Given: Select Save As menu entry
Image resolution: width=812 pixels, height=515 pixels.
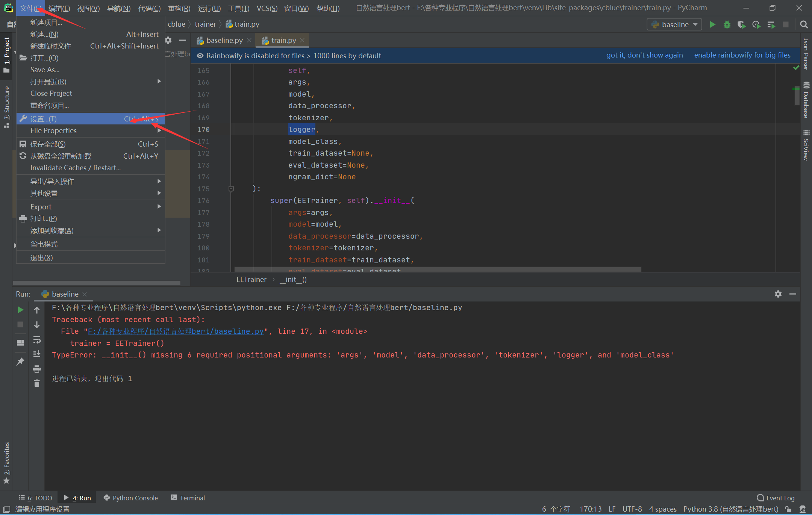Looking at the screenshot, I should 91,70.
